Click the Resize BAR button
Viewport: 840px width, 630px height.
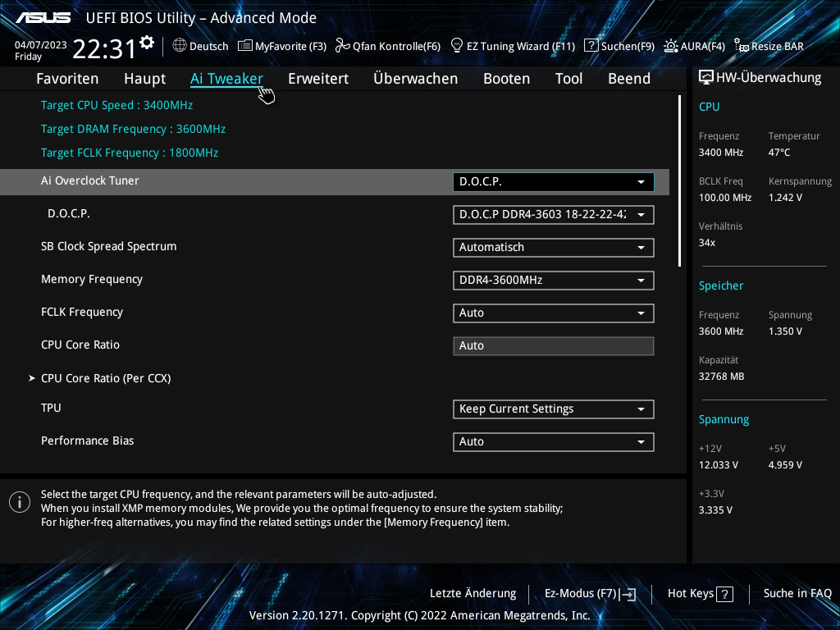tap(769, 46)
